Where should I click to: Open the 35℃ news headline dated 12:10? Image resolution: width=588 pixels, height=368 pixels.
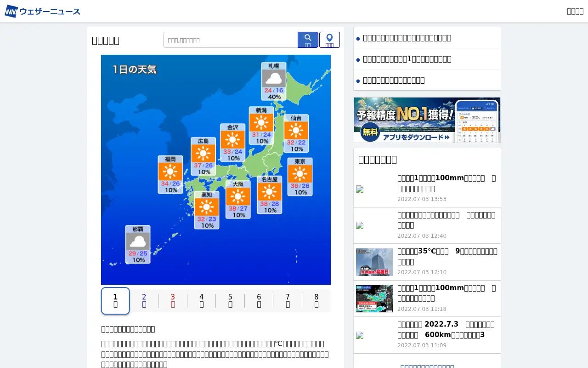tap(447, 256)
